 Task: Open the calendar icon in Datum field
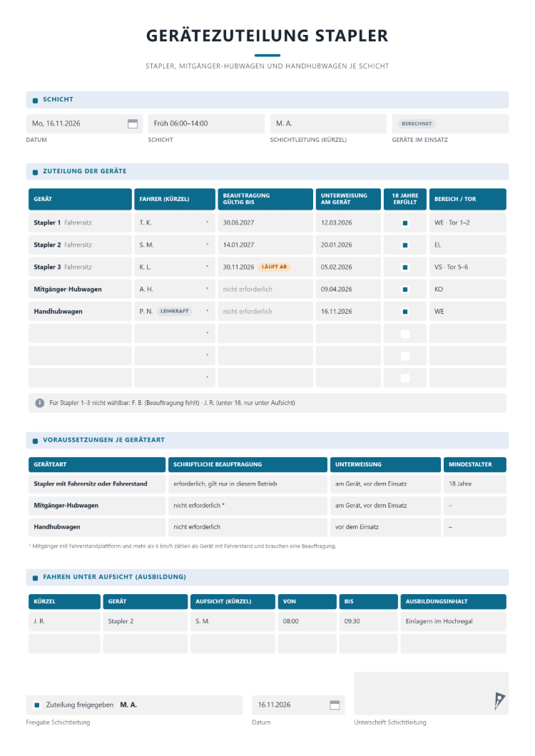tap(133, 124)
